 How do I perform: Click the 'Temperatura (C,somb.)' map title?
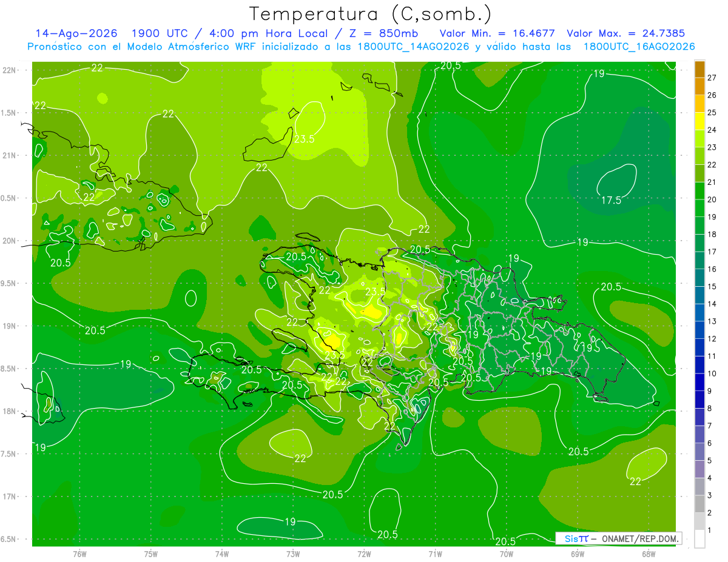371,14
